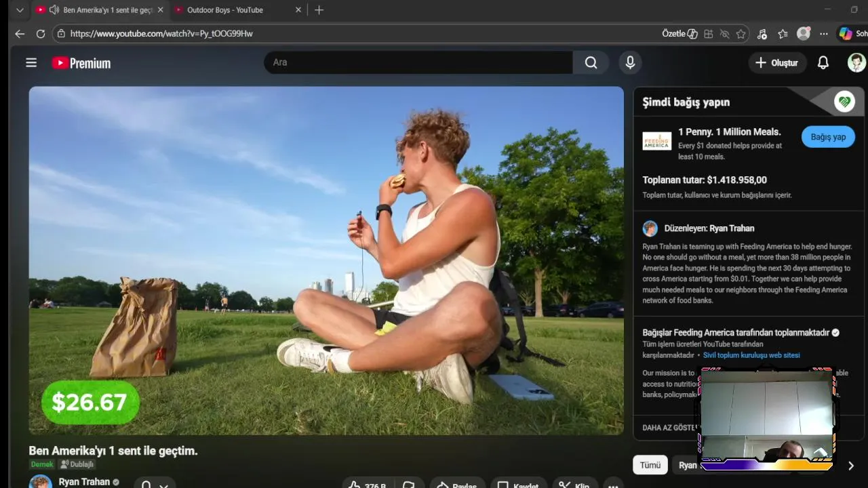Click the webcam overlay thumbnail
Image resolution: width=868 pixels, height=488 pixels.
click(766, 419)
